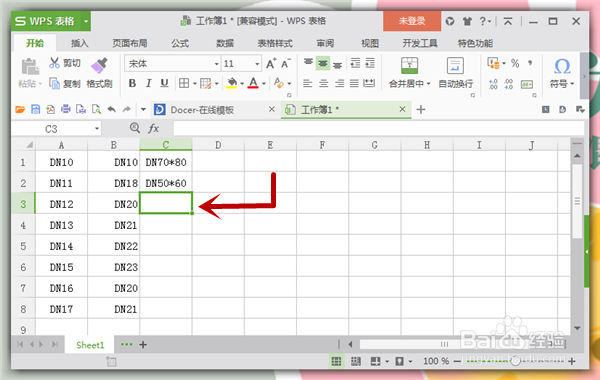This screenshot has width=600, height=380.
Task: Open the 页面布局 Page Layout tab
Action: 130,43
